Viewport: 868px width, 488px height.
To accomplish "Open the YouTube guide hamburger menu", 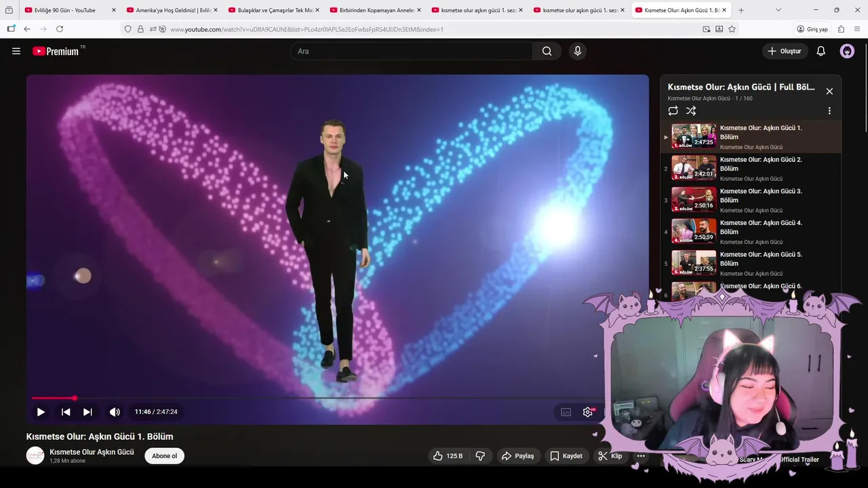I will tap(16, 51).
